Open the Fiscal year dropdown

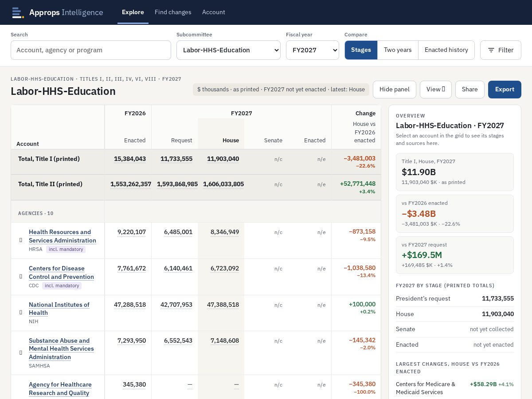(313, 50)
